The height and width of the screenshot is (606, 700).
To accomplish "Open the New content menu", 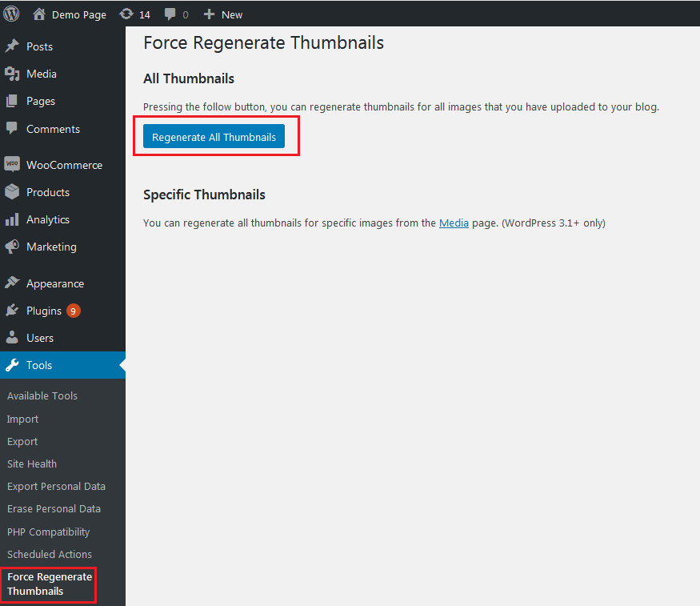I will (x=232, y=14).
